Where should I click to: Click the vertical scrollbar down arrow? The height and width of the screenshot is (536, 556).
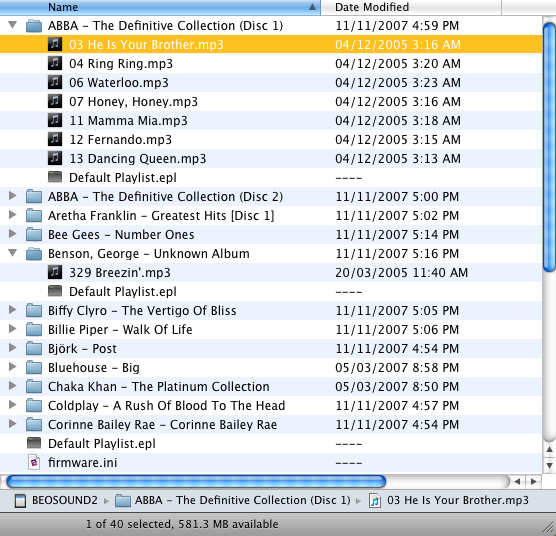tap(549, 465)
